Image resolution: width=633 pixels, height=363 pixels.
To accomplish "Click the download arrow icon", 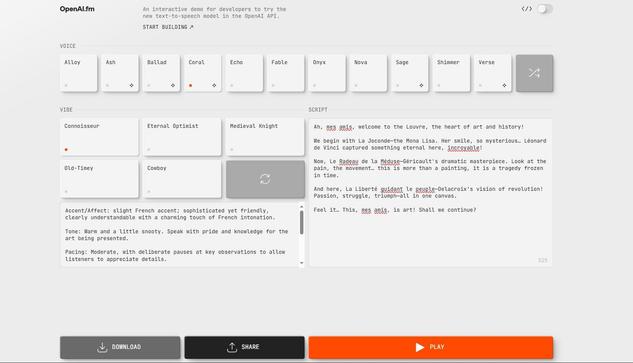I will [x=102, y=347].
